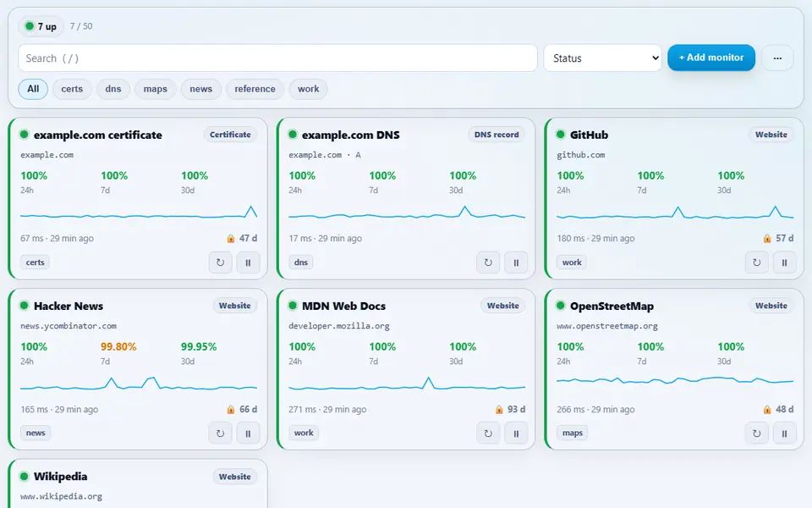812x508 pixels.
Task: Focus the Search input field
Action: click(x=277, y=58)
